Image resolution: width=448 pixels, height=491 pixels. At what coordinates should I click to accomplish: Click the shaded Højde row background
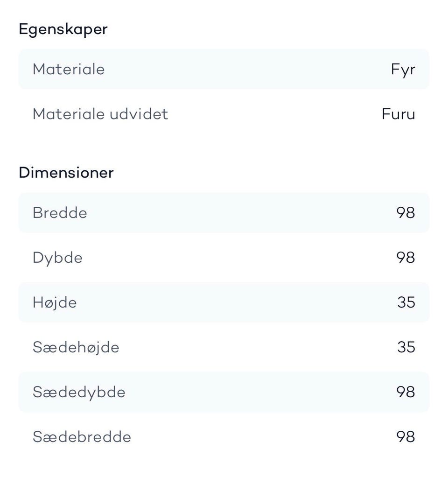224,302
